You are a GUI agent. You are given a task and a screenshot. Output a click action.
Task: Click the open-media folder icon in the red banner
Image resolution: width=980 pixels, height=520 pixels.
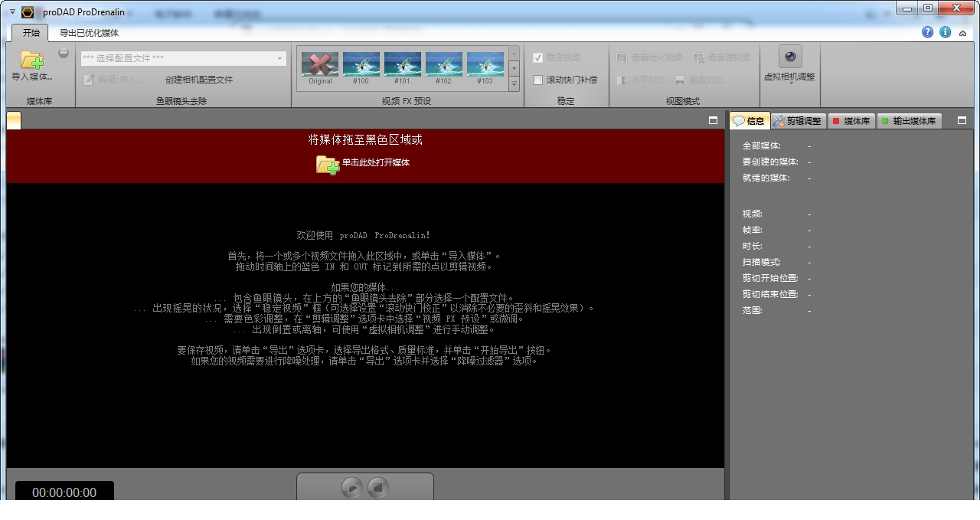click(327, 163)
